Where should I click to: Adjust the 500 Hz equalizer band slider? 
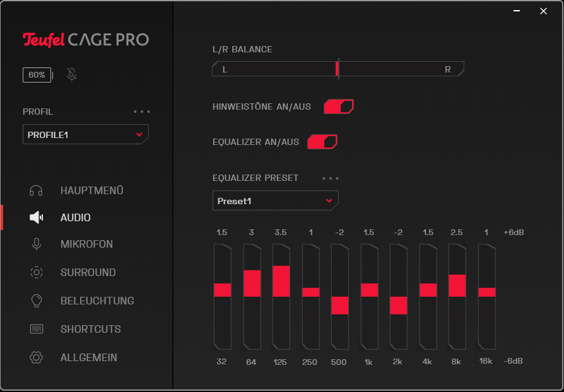(x=340, y=297)
